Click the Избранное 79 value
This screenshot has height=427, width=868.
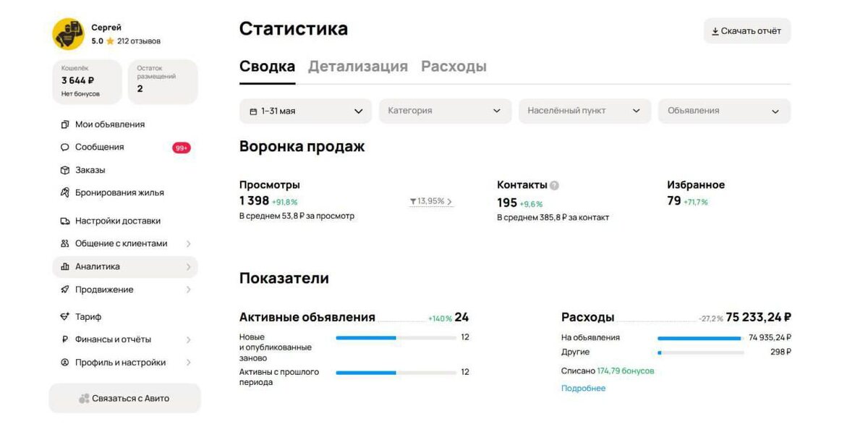674,200
